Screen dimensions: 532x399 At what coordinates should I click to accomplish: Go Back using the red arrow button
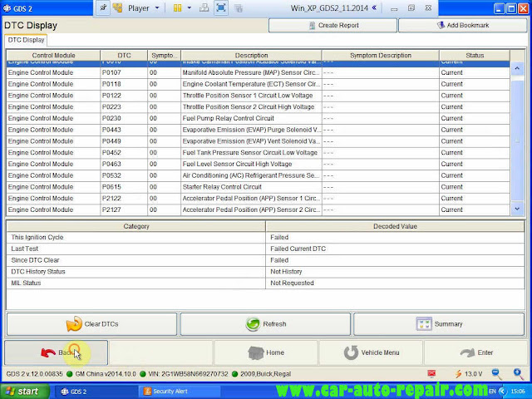coord(56,352)
